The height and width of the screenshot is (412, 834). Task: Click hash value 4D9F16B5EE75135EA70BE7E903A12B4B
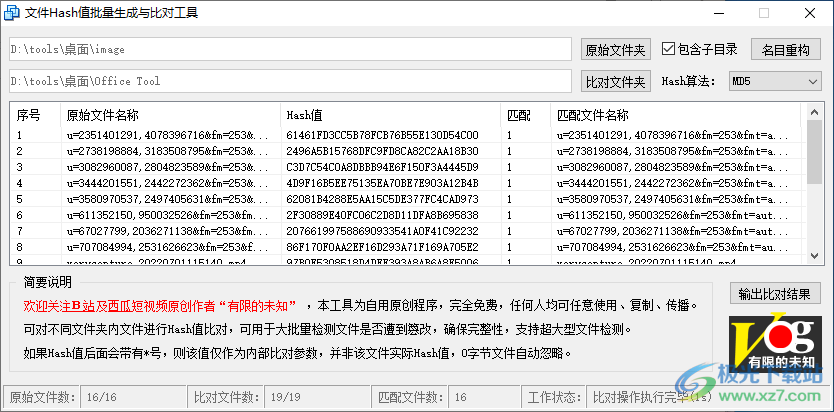coord(382,183)
